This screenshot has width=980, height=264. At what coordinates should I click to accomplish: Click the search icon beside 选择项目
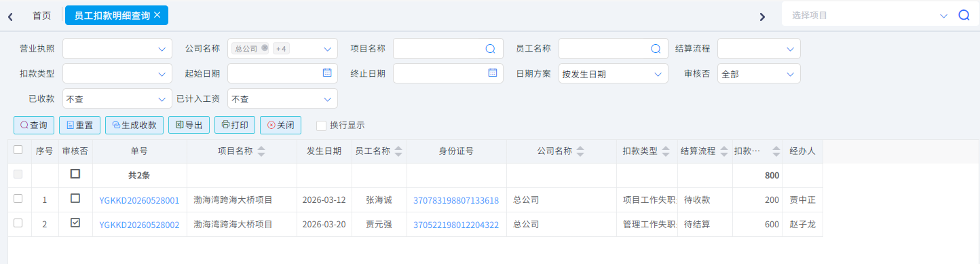point(964,15)
